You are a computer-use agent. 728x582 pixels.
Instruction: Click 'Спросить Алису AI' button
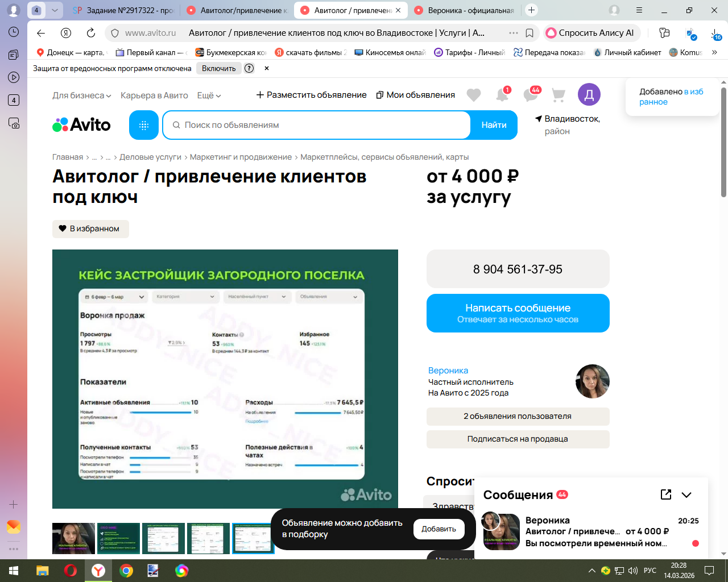[x=591, y=33]
